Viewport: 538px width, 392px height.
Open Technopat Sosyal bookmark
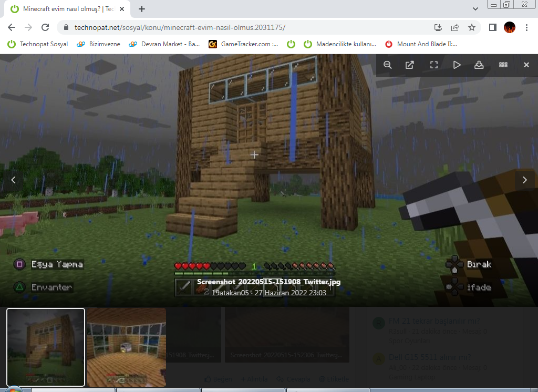tap(38, 44)
